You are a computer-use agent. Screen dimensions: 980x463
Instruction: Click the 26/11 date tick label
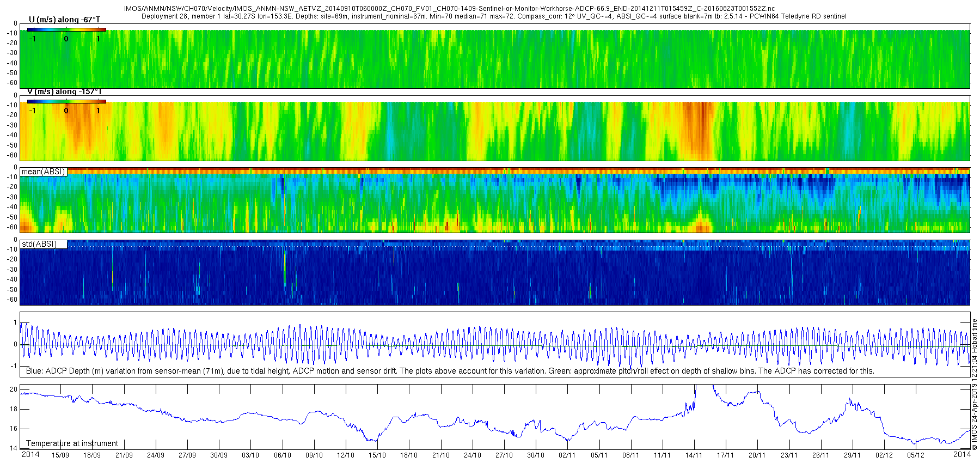(820, 455)
